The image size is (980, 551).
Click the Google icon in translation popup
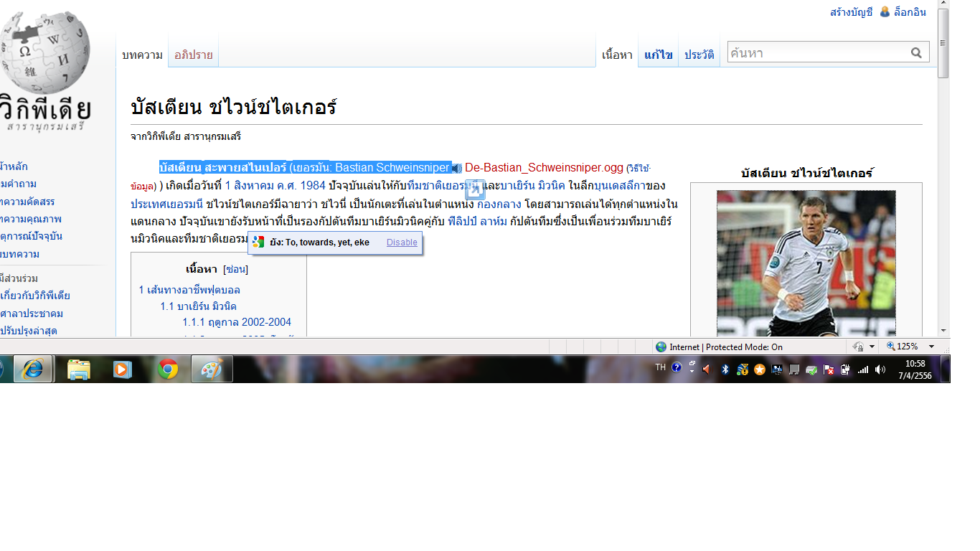pos(258,242)
